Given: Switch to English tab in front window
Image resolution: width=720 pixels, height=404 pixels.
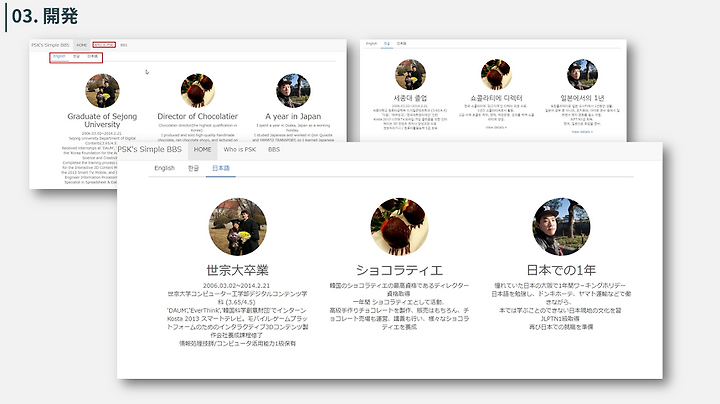Looking at the screenshot, I should (x=164, y=168).
